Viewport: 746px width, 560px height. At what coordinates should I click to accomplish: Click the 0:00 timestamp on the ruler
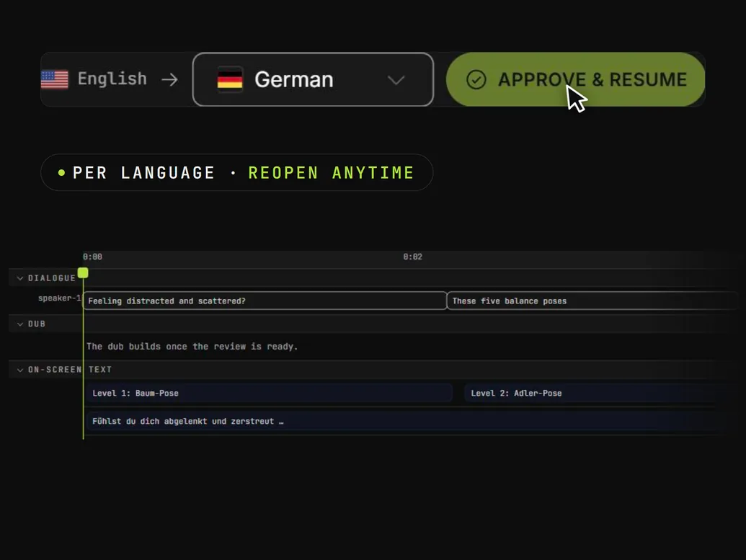[x=92, y=257]
